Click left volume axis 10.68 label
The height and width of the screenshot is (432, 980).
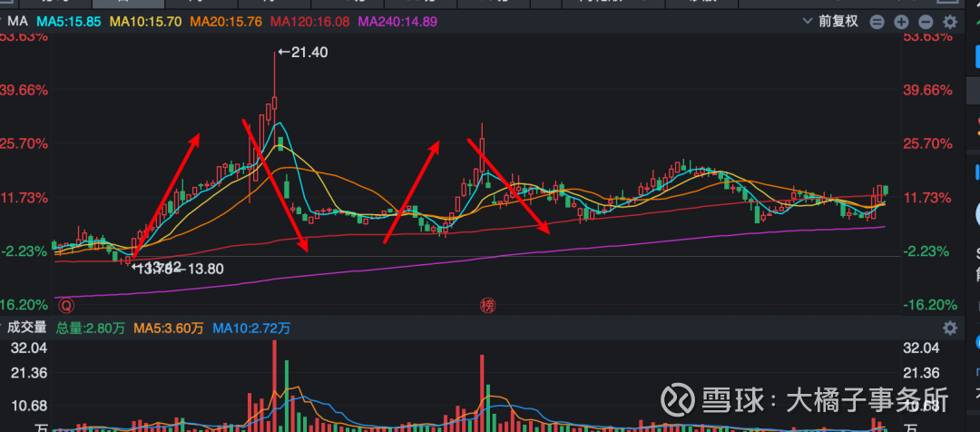click(28, 407)
